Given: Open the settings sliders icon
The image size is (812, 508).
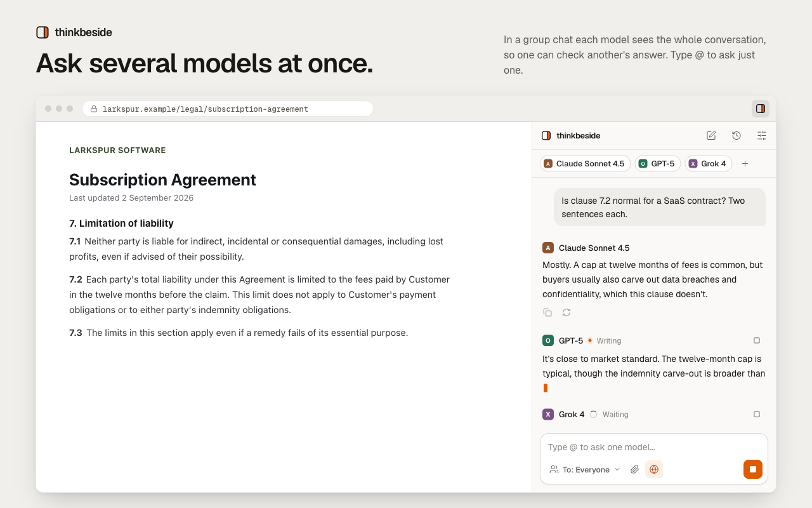Looking at the screenshot, I should (x=762, y=135).
